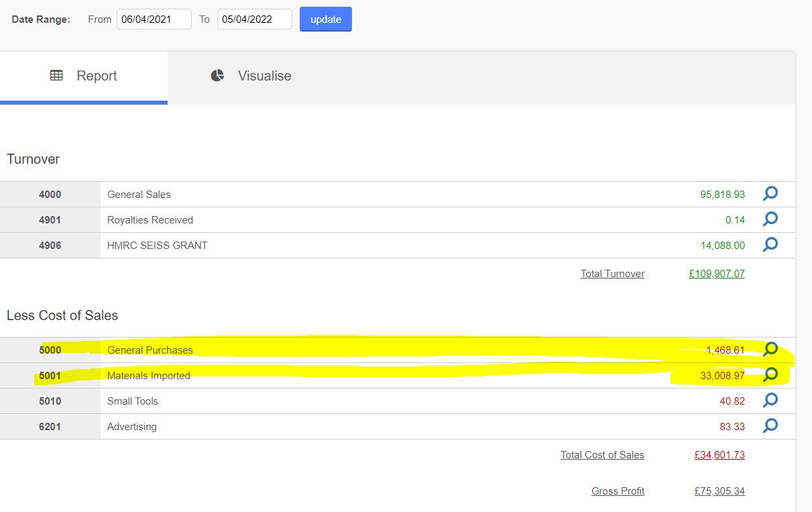Open General Purchases drill-down magnifier
Image resolution: width=812 pixels, height=512 pixels.
(x=770, y=350)
